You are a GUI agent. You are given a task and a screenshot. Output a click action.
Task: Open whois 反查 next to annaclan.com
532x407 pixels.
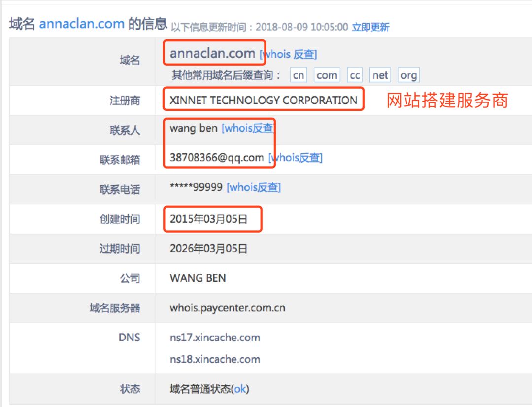(x=288, y=54)
